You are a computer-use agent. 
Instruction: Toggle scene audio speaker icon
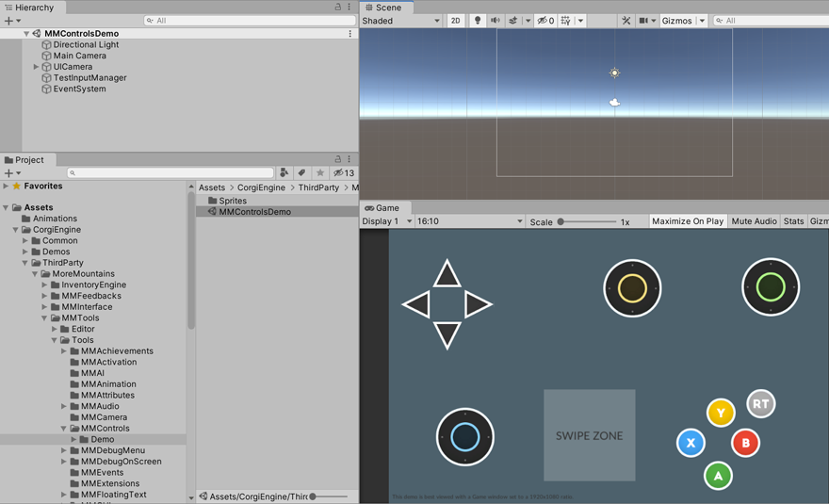coord(496,21)
